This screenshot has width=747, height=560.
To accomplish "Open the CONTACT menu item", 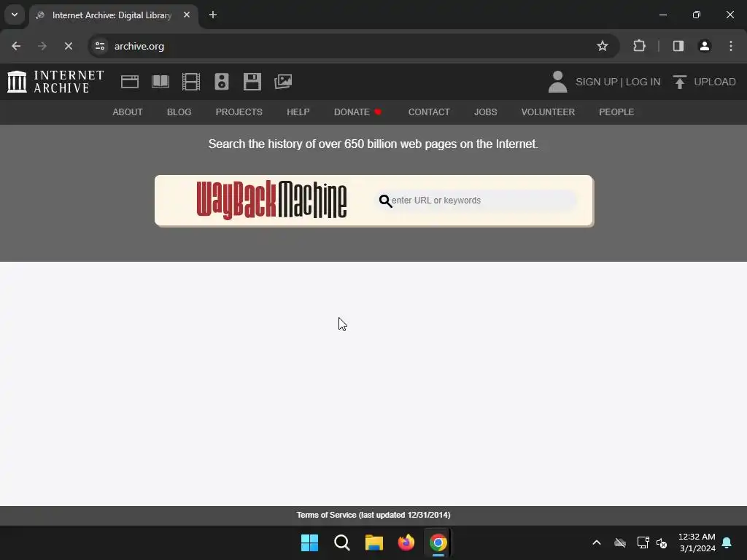I will pyautogui.click(x=429, y=112).
